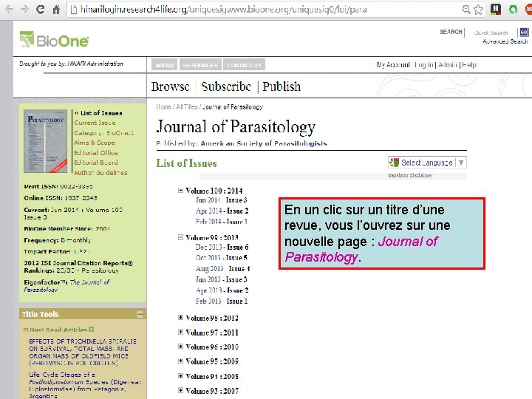
Task: Click the help icon beside Most Read Articles
Action: (x=91, y=330)
